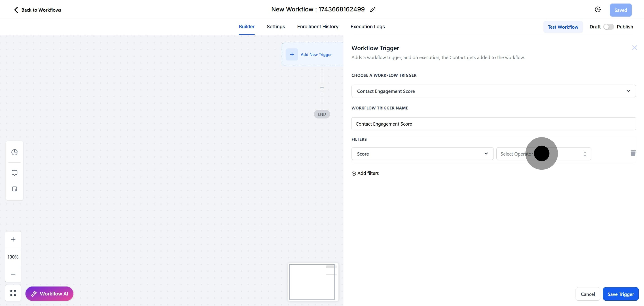The image size is (644, 306).
Task: Switch to the Settings tab
Action: click(x=275, y=26)
